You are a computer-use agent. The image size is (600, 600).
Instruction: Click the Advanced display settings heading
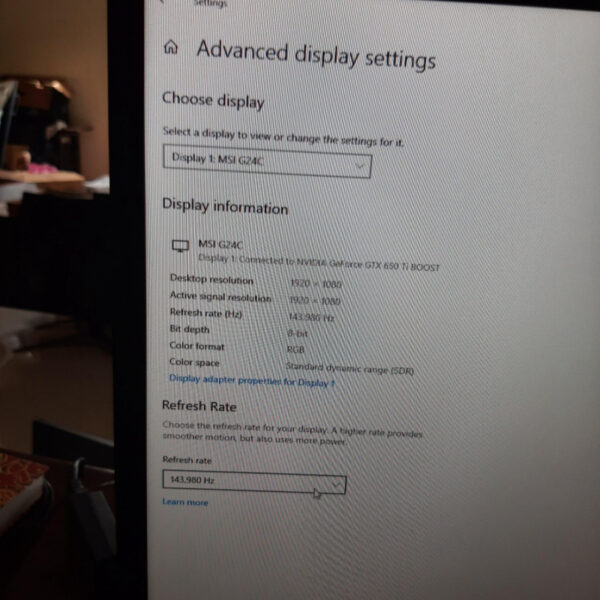point(316,55)
